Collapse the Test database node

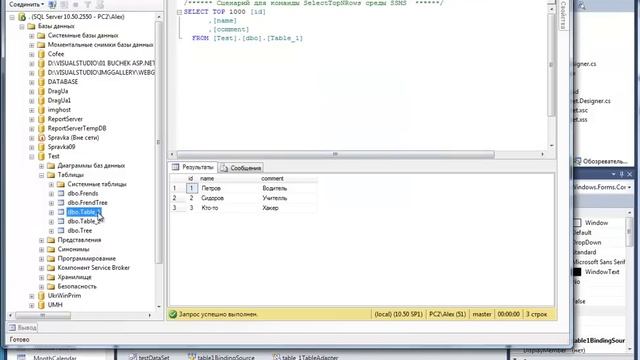32,156
